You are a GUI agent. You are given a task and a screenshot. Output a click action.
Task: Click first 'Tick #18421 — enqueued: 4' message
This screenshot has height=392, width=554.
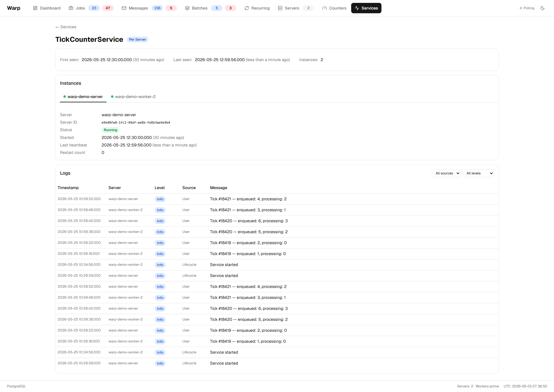(248, 199)
